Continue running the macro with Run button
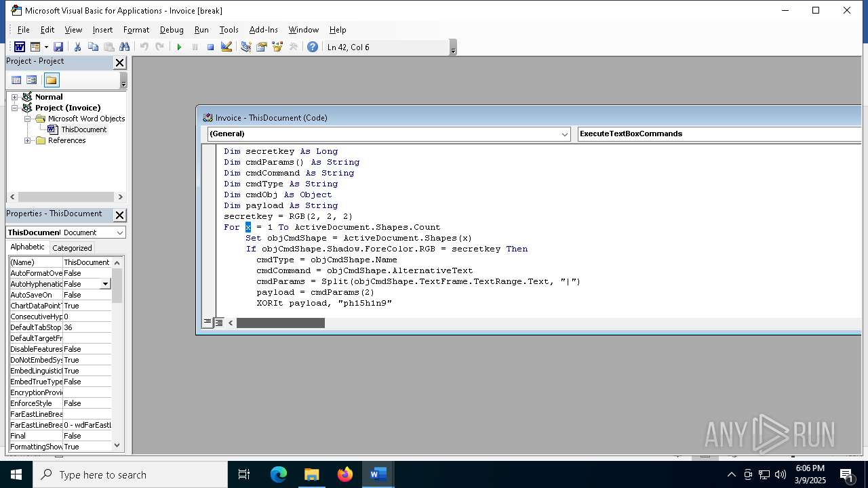 (179, 47)
